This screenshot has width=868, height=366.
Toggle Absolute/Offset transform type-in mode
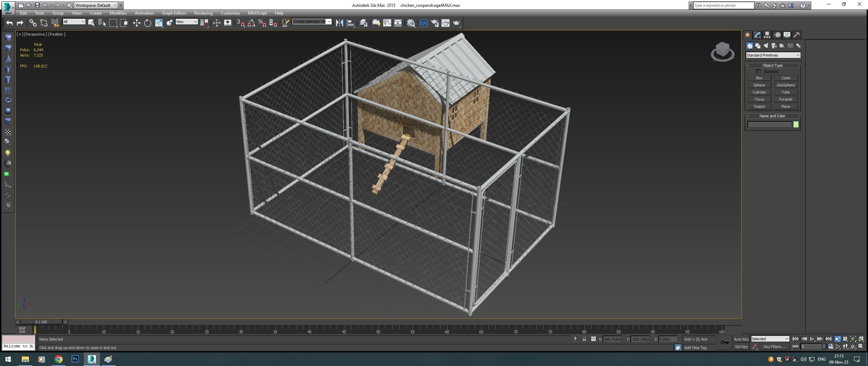pyautogui.click(x=593, y=339)
